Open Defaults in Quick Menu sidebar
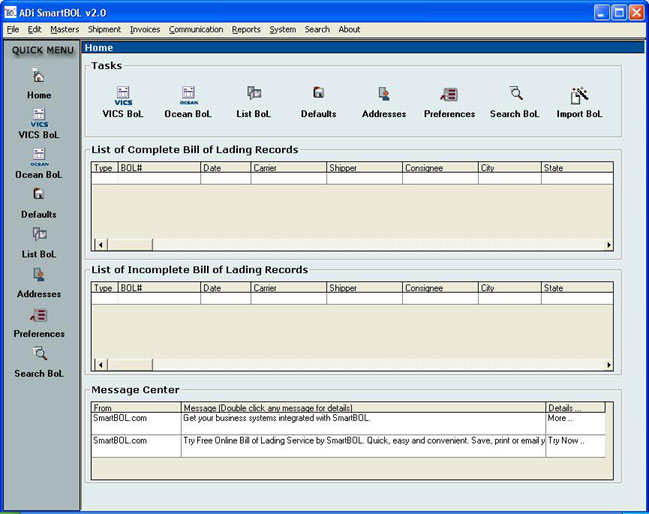649x514 pixels. pyautogui.click(x=39, y=203)
